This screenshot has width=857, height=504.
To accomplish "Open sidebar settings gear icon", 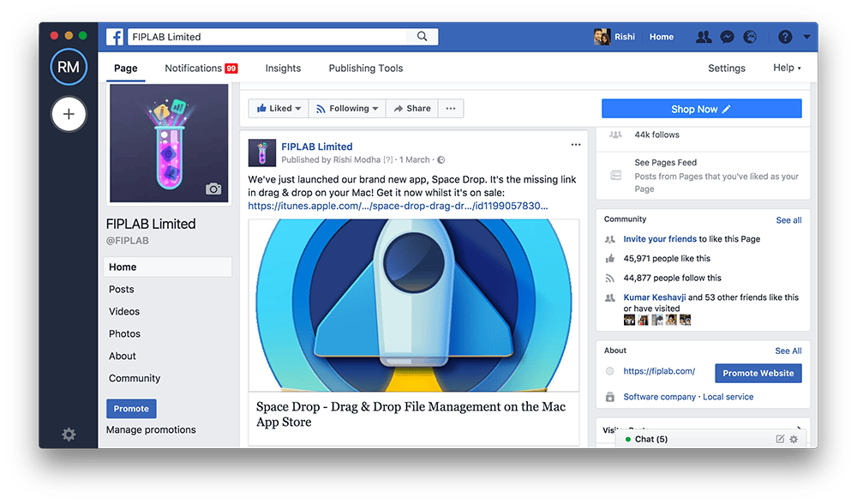I will [x=69, y=434].
